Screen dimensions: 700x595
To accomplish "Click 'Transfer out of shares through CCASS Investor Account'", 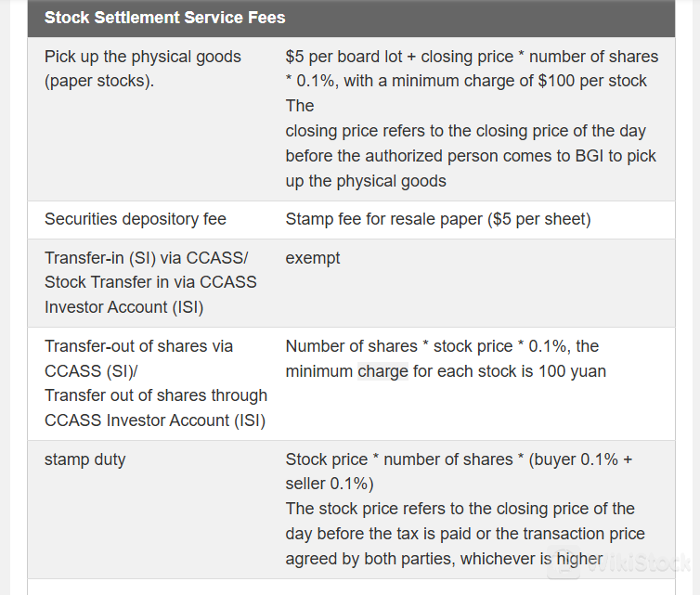I will [155, 407].
